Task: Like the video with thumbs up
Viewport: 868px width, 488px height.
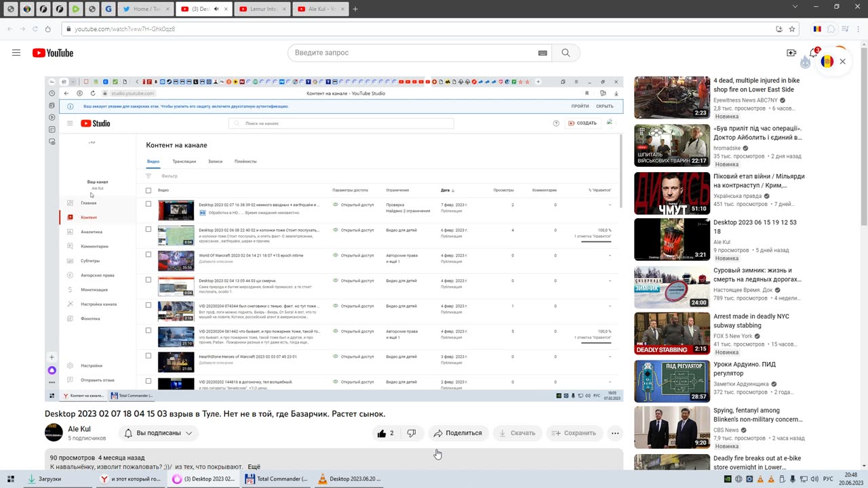Action: 386,433
